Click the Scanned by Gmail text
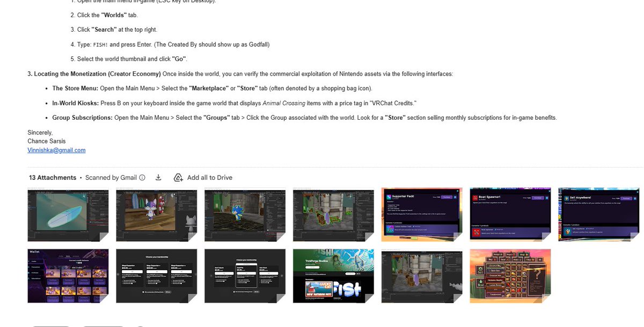Image resolution: width=644 pixels, height=327 pixels. [111, 178]
